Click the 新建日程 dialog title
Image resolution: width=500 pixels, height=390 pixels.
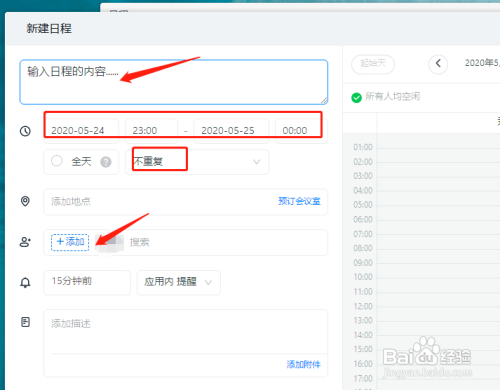[49, 29]
